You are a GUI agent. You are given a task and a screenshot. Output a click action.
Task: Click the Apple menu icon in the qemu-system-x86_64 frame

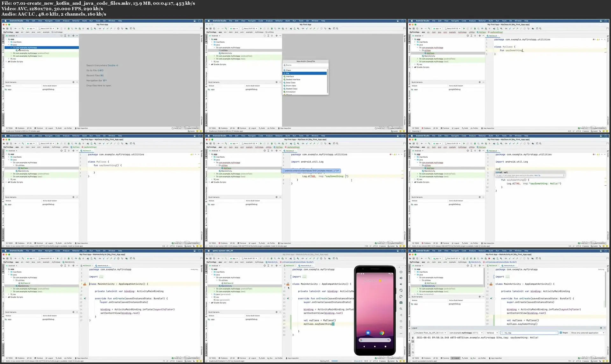209,251
